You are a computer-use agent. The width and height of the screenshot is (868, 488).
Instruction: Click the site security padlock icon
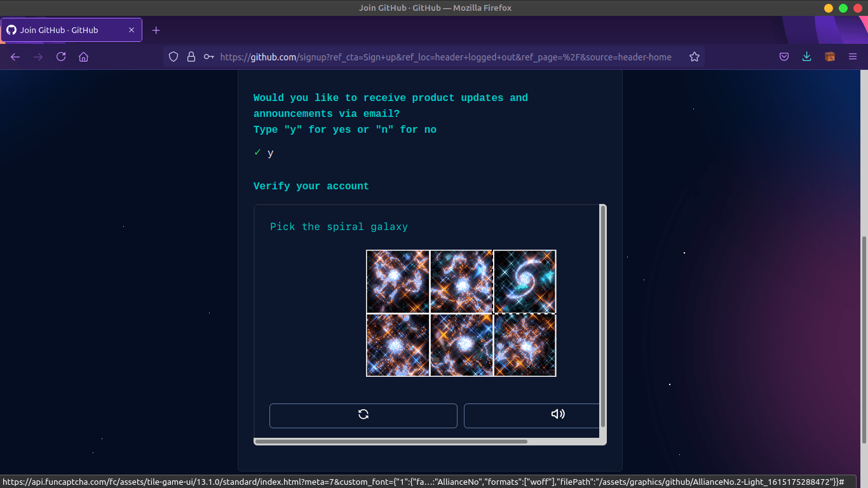191,57
